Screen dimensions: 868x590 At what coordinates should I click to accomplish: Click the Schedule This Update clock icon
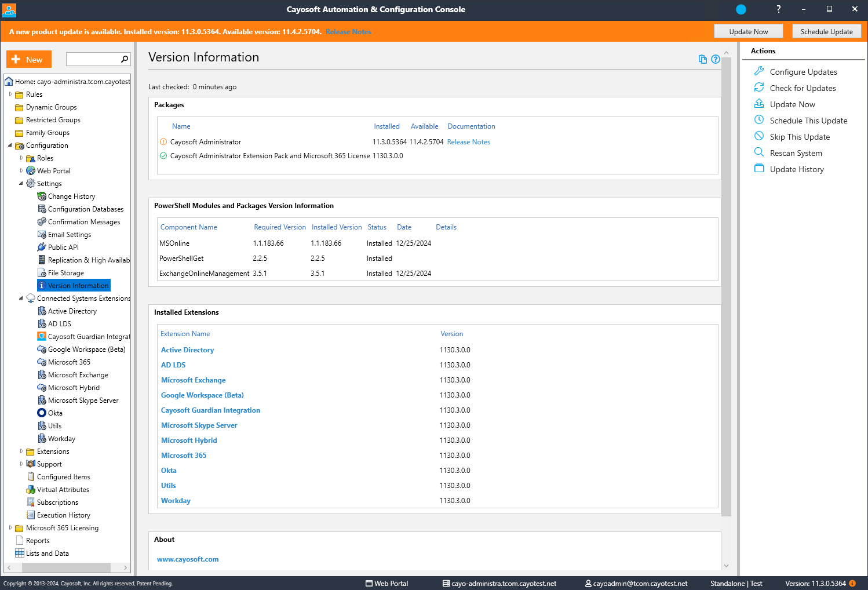759,120
